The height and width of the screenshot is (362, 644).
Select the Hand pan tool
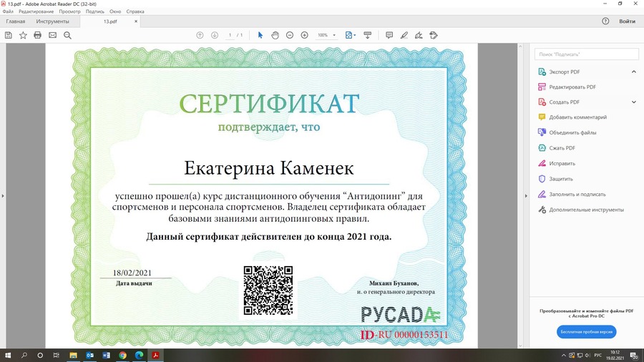coord(275,35)
